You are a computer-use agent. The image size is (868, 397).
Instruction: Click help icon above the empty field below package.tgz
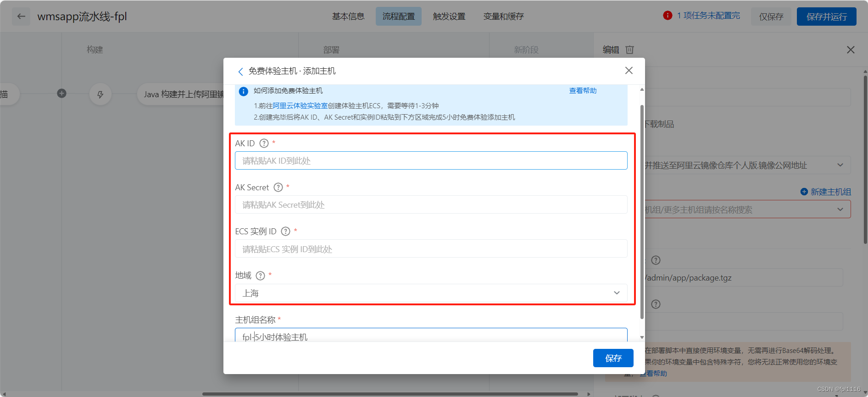[656, 304]
